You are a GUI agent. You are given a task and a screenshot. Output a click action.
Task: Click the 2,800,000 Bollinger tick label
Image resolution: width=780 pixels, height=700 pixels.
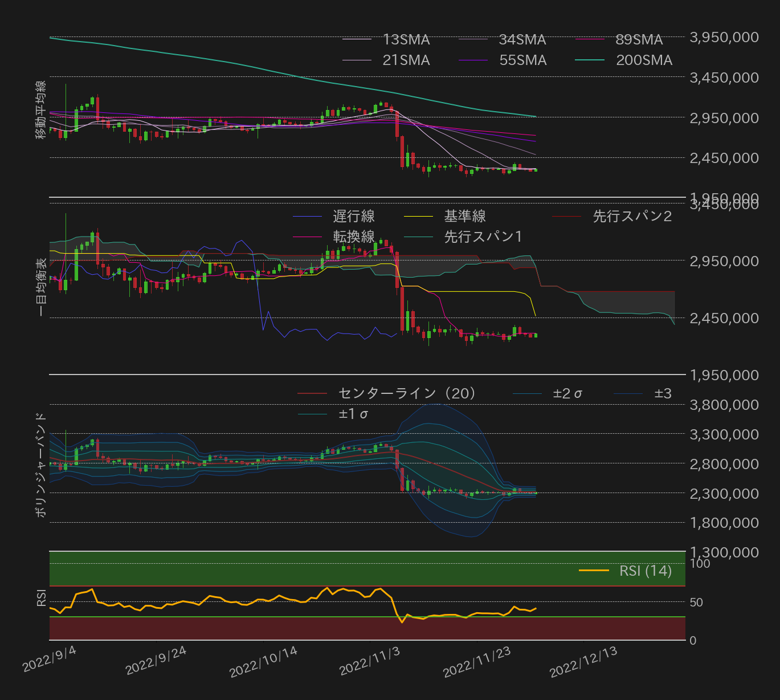click(x=724, y=464)
